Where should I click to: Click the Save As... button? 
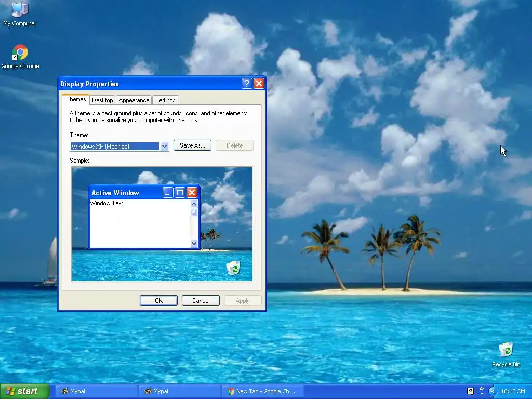coord(192,145)
